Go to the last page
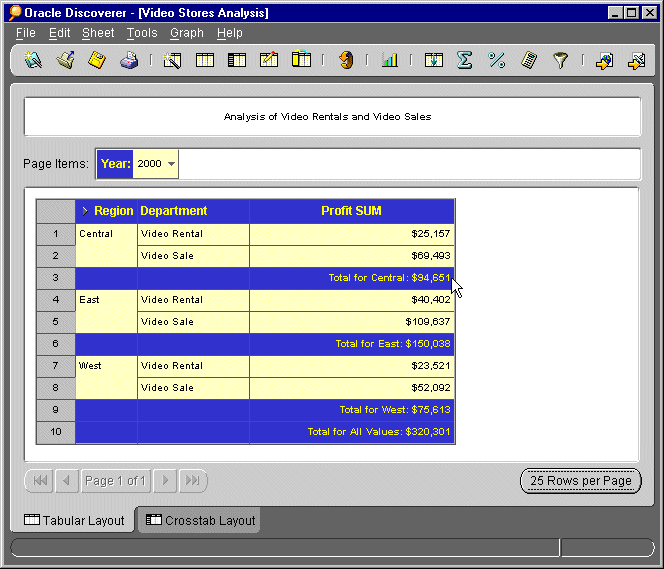664x569 pixels. (x=193, y=481)
